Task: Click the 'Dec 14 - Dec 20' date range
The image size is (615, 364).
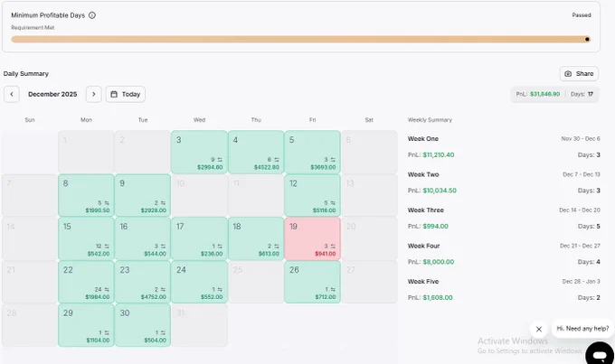Action: pyautogui.click(x=580, y=210)
